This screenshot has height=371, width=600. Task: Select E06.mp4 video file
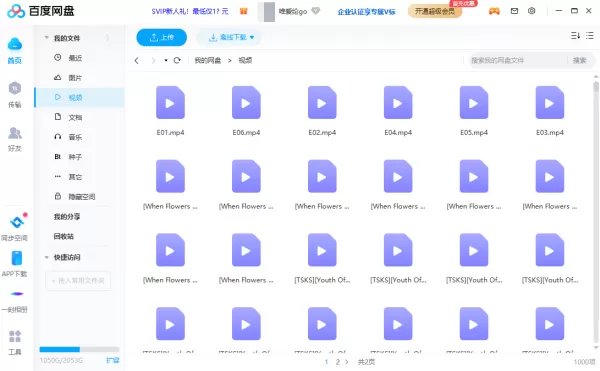[246, 111]
